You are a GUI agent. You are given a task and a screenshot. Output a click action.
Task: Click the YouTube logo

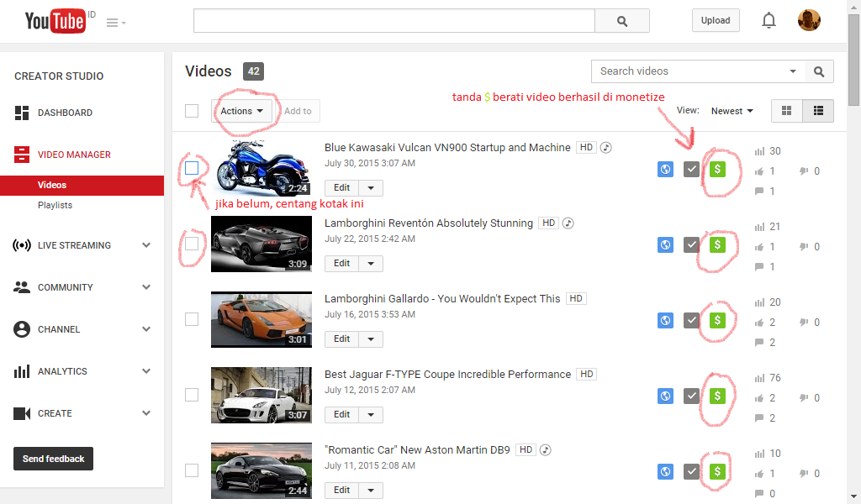click(x=55, y=21)
